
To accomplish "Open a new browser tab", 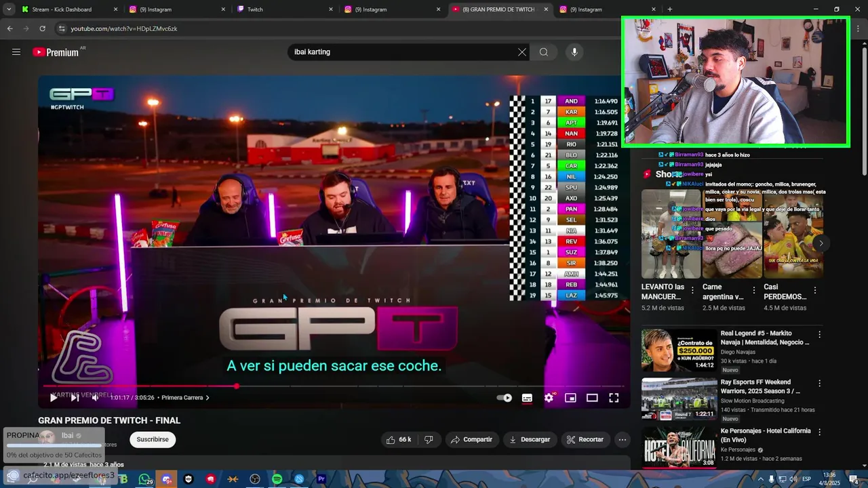I will click(x=670, y=9).
